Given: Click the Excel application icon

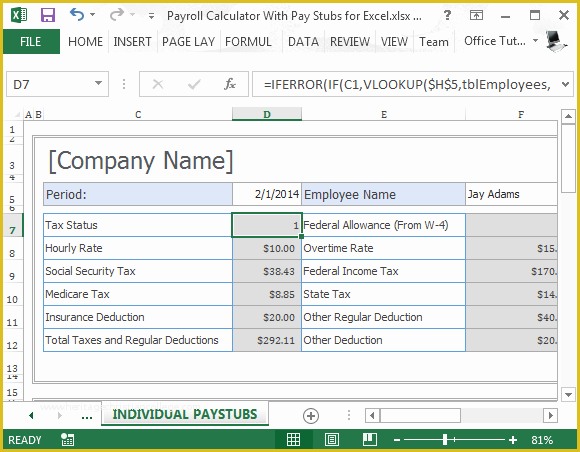Looking at the screenshot, I should click(19, 15).
